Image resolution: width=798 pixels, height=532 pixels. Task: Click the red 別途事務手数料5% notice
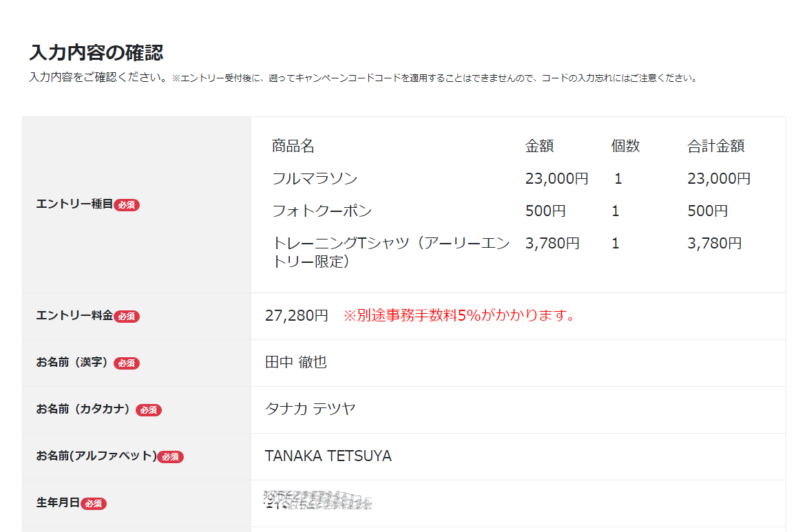pyautogui.click(x=459, y=316)
